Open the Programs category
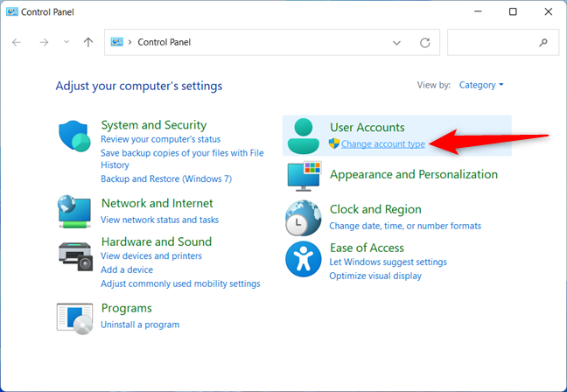This screenshot has height=392, width=567. pos(126,308)
